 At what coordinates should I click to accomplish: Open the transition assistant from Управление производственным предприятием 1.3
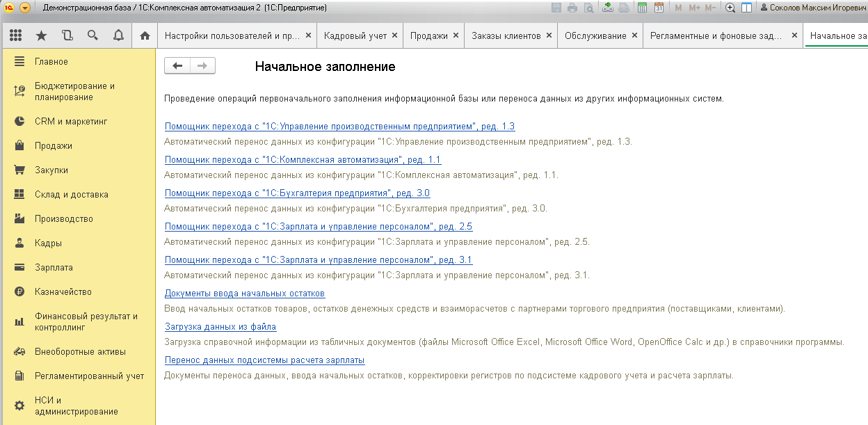(339, 127)
